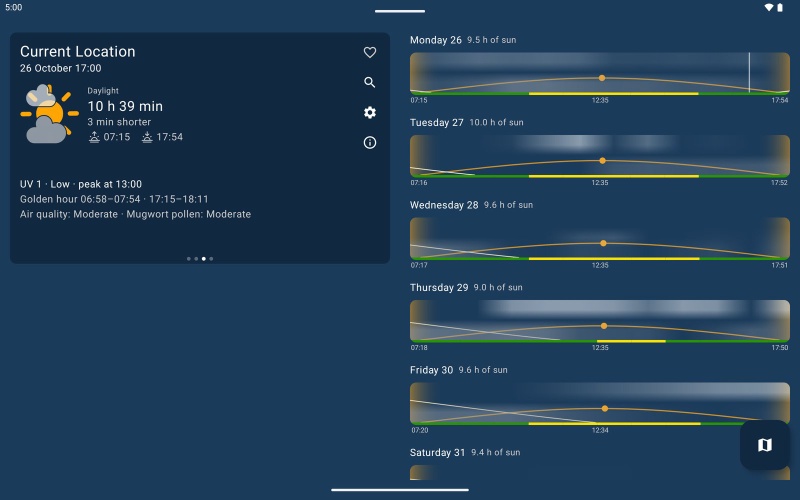Click the 'Tuesday 27' heading
Screen dimensions: 800x500
point(437,122)
